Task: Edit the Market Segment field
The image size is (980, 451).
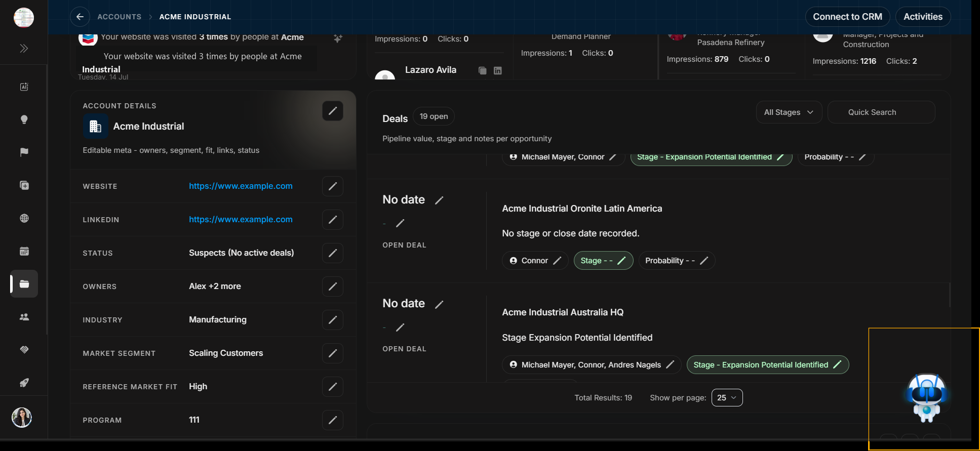Action: 333,353
